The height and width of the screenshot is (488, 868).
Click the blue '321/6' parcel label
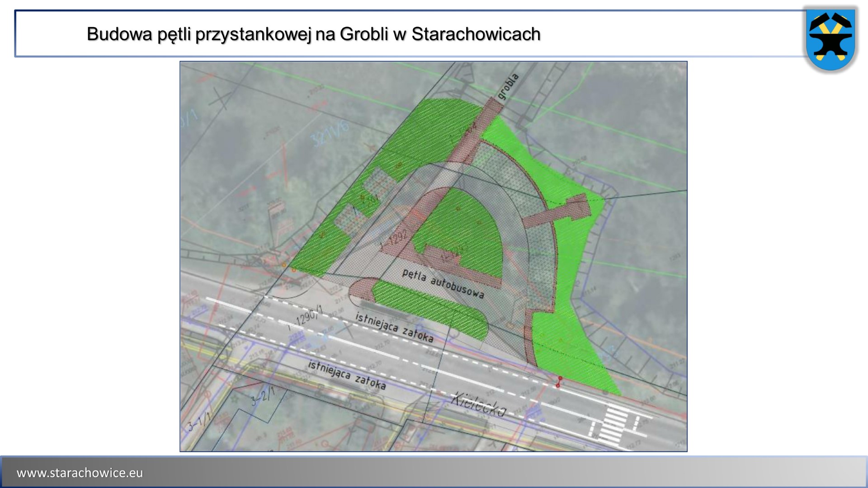coord(331,133)
